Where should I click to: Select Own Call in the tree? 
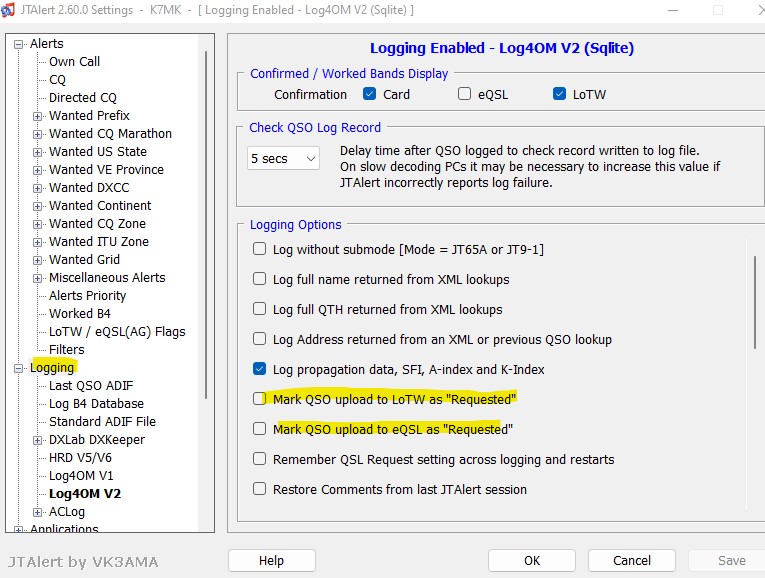[74, 61]
